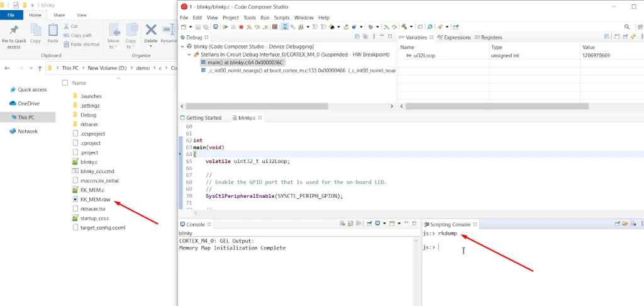
Task: Toggle the select-all checkbox beside Name column
Action: click(65, 82)
